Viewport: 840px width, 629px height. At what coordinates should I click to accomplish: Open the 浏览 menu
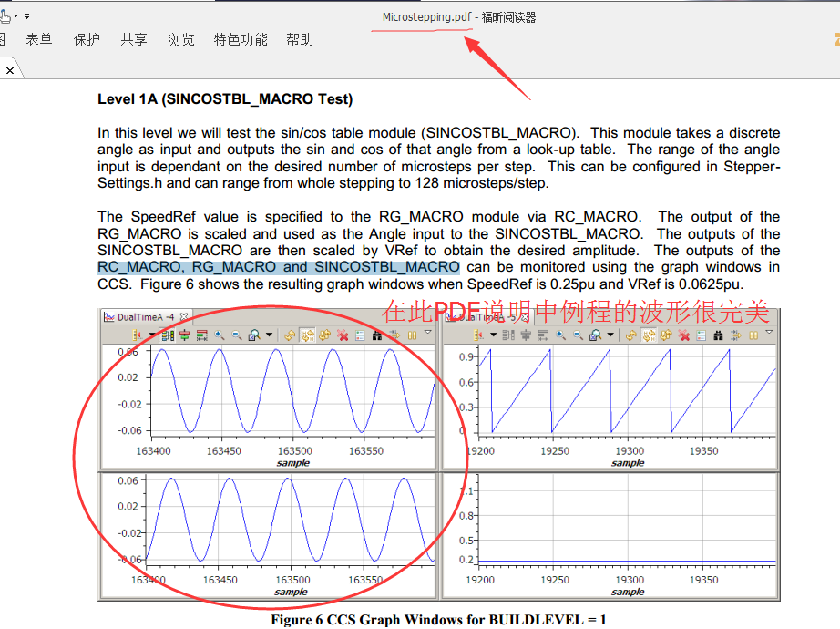(180, 39)
